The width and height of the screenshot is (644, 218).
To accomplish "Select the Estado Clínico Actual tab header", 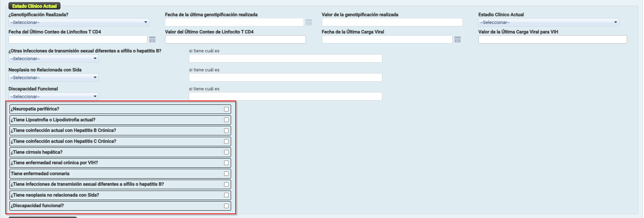I will coord(34,6).
